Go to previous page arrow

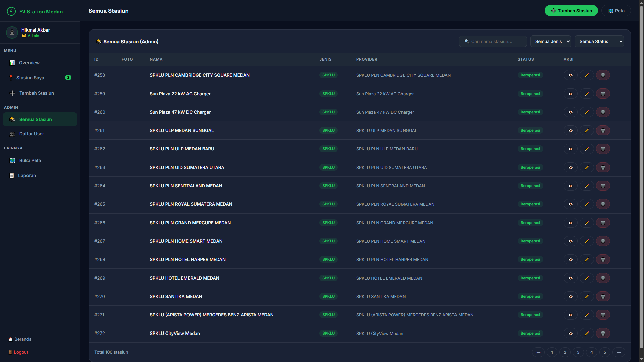[x=538, y=352]
